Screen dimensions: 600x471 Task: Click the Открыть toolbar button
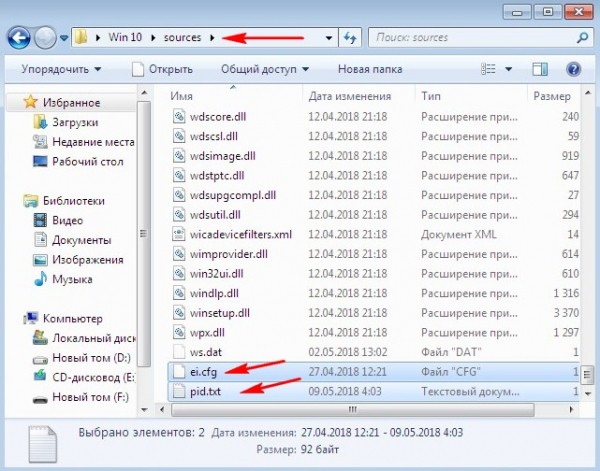(162, 69)
